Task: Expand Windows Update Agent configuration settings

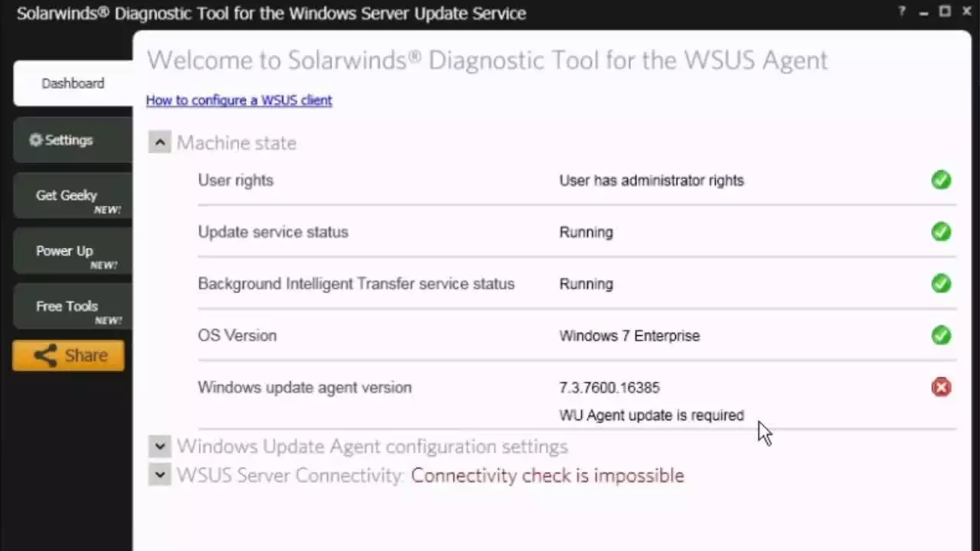Action: coord(160,446)
